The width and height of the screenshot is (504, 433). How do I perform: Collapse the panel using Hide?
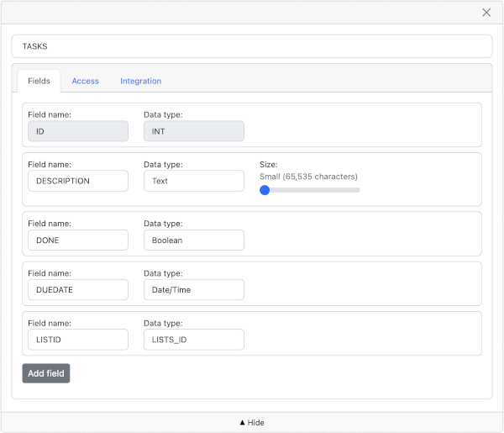[252, 423]
